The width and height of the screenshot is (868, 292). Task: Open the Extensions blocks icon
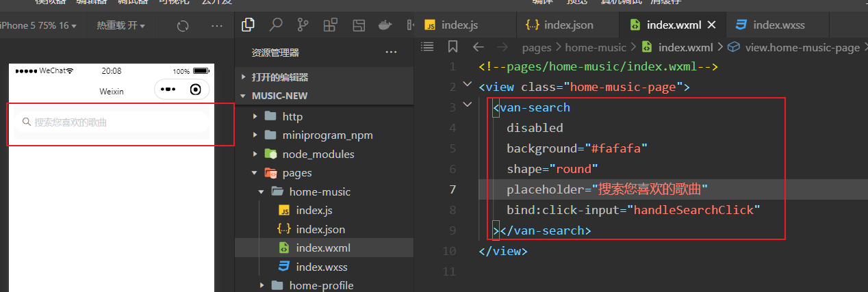click(331, 25)
